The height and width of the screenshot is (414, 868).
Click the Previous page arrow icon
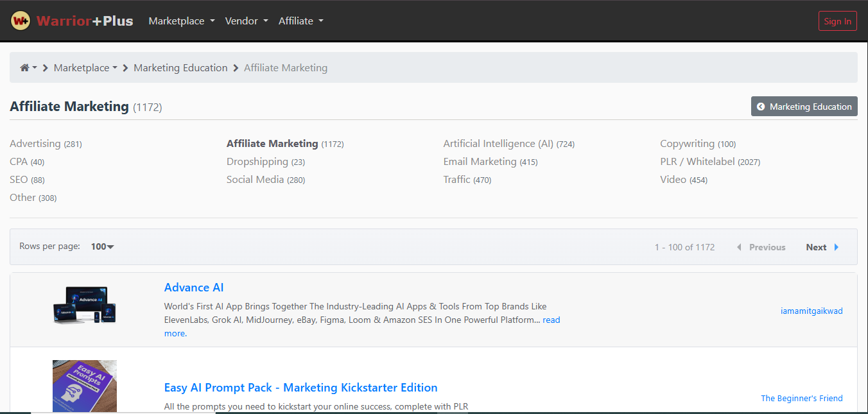pyautogui.click(x=739, y=247)
